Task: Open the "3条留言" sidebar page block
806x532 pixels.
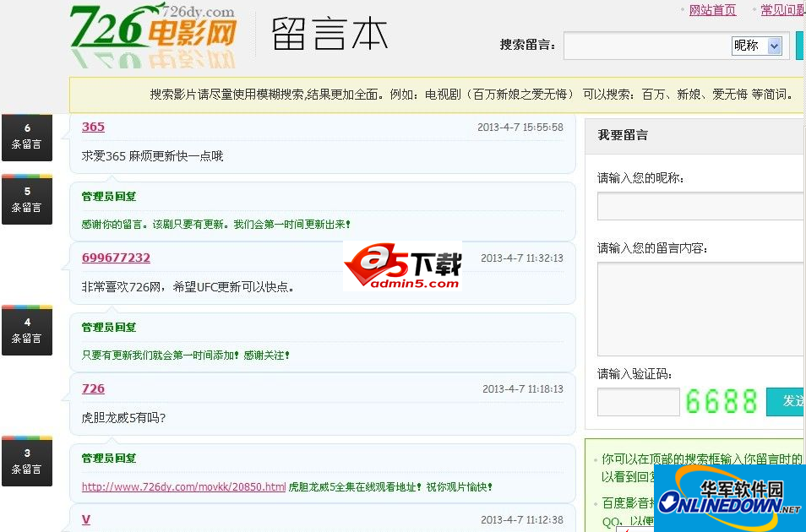Action: pyautogui.click(x=26, y=461)
